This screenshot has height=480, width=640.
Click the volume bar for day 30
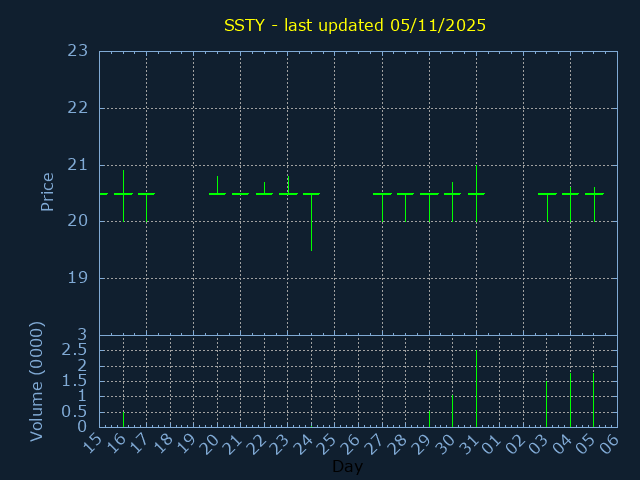(x=452, y=411)
